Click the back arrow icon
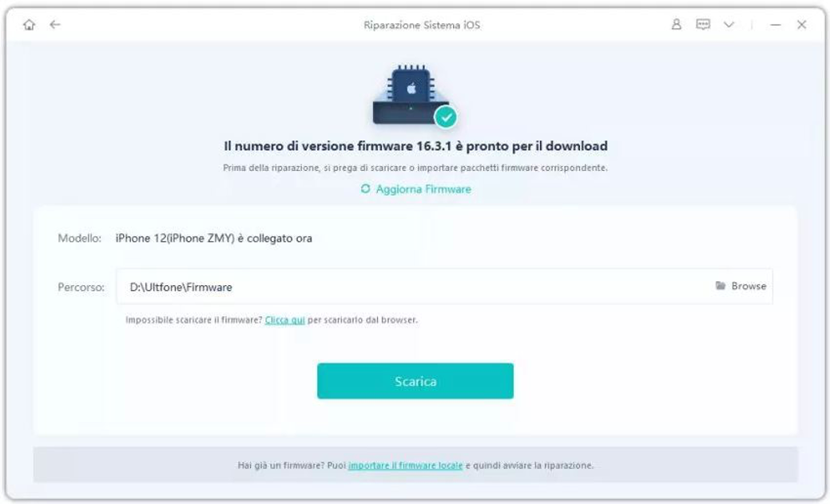Screen dimensions: 830x504 (x=55, y=24)
